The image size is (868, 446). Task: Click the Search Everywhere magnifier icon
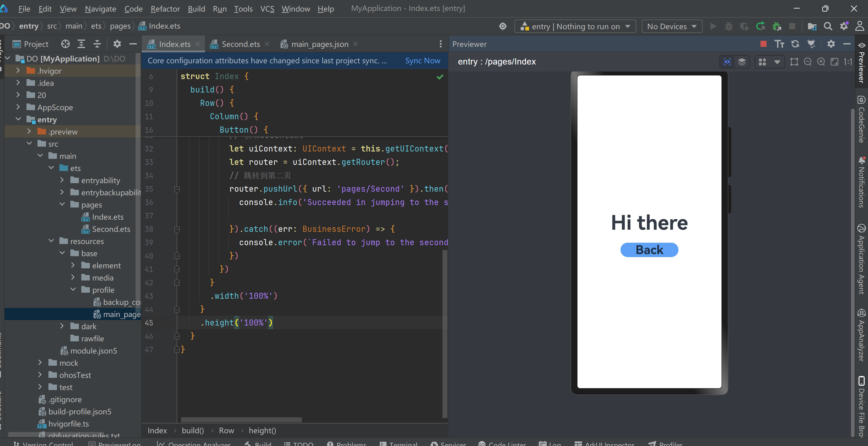pyautogui.click(x=827, y=26)
